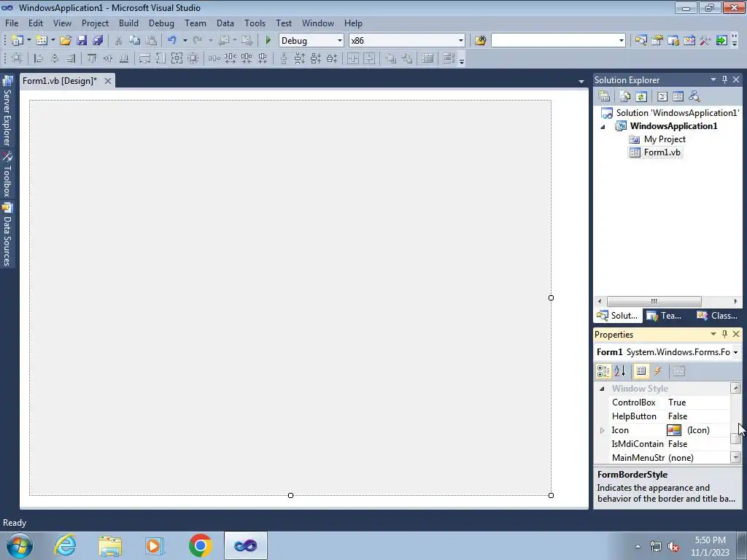Open the Properties Window toolbar icon
Viewport: 747px width, 560px height.
[657, 41]
